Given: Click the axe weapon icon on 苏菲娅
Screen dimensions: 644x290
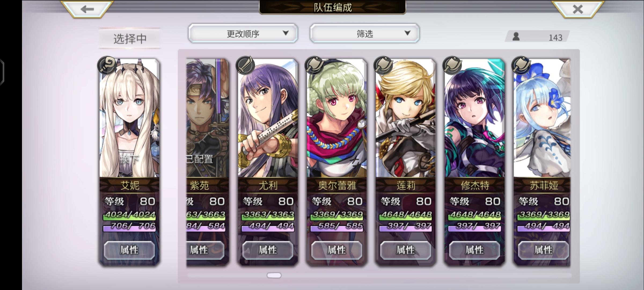Looking at the screenshot, I should pyautogui.click(x=521, y=65).
